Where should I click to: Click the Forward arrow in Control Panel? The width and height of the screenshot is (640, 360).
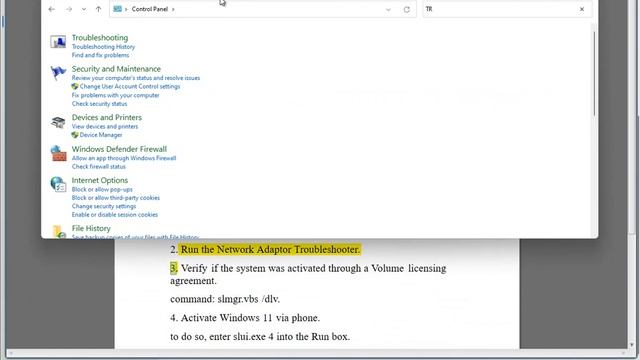coord(69,9)
